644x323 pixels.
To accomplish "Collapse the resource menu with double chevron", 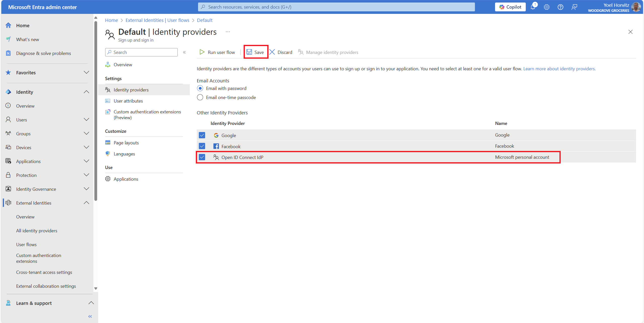I will coord(184,52).
